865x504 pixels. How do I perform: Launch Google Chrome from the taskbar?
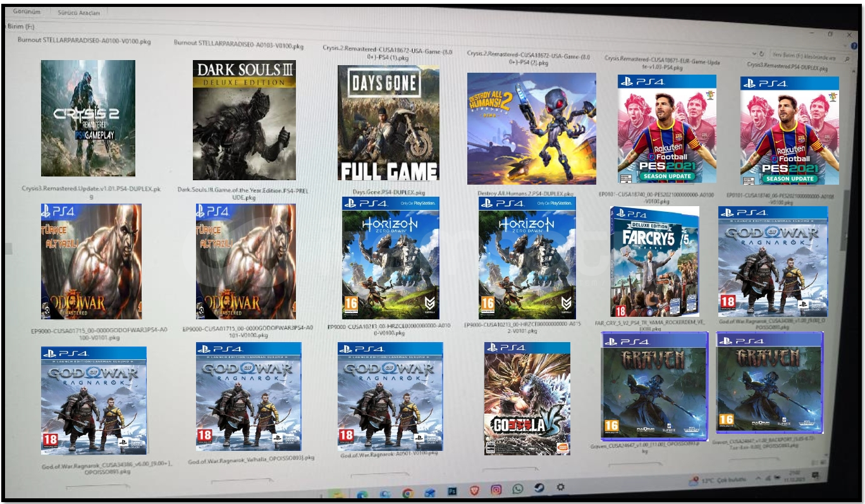(408, 492)
